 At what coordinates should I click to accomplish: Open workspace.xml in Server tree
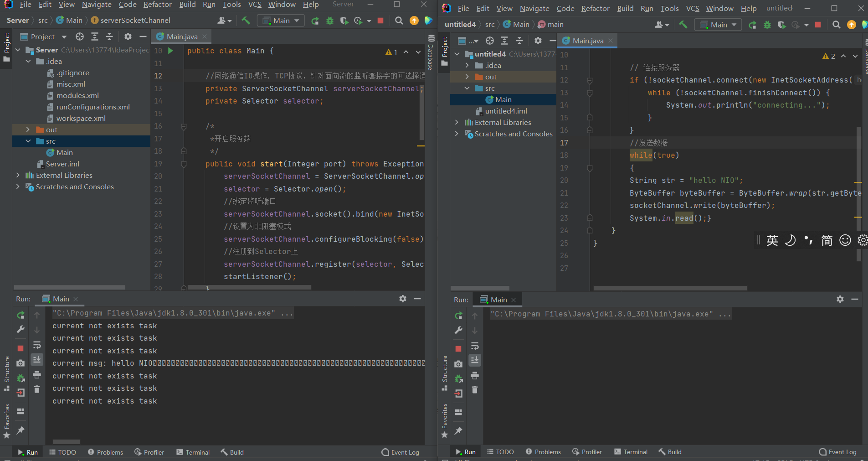81,118
